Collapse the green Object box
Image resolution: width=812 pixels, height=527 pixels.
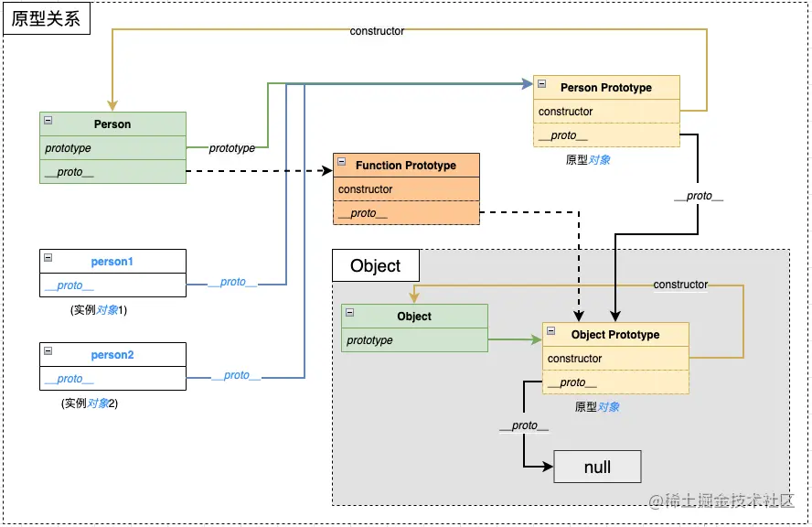coord(350,313)
